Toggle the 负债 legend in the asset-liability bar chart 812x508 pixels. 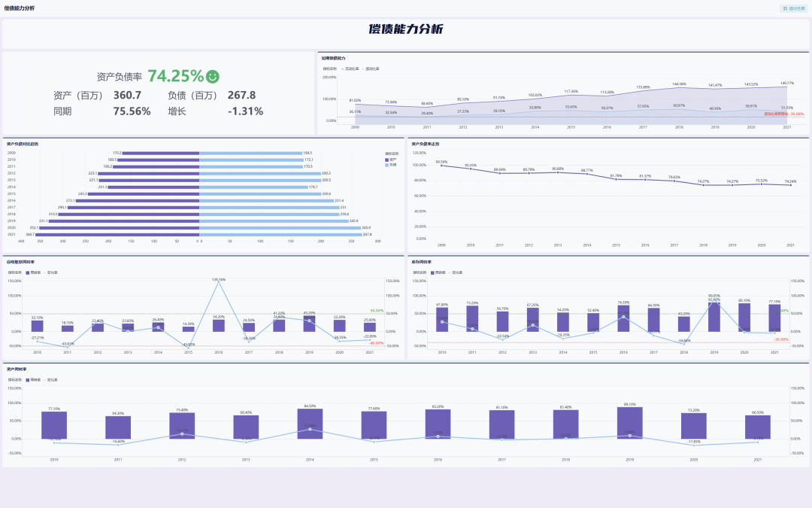coord(390,165)
